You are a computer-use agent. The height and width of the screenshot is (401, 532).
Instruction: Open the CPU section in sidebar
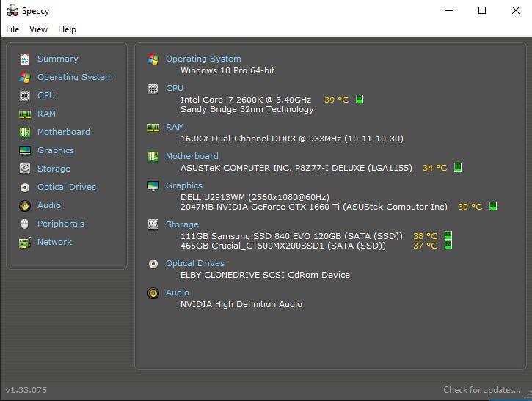pos(46,95)
